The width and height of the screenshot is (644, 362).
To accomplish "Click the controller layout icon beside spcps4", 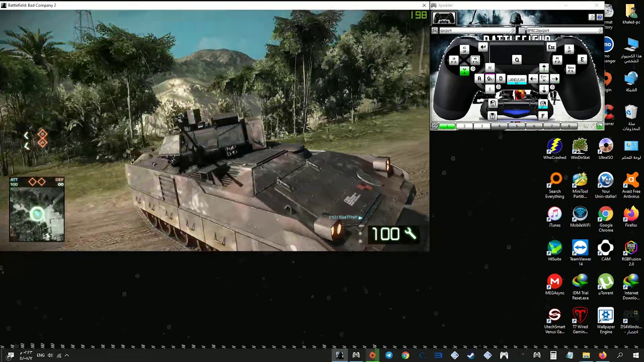I will pyautogui.click(x=435, y=31).
